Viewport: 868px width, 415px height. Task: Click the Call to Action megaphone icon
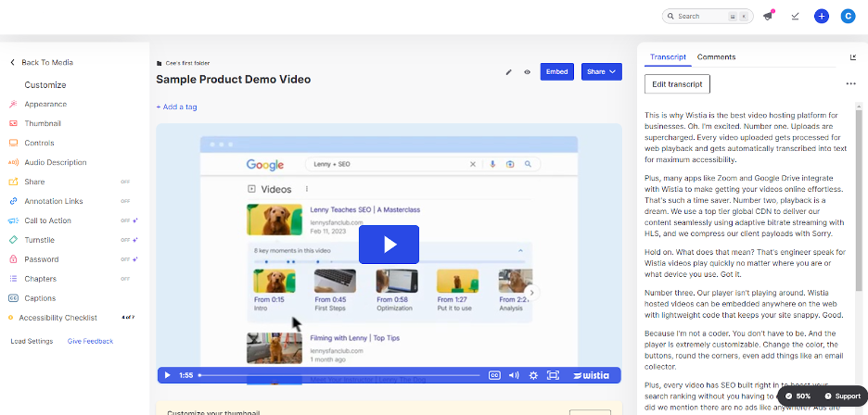click(x=13, y=220)
